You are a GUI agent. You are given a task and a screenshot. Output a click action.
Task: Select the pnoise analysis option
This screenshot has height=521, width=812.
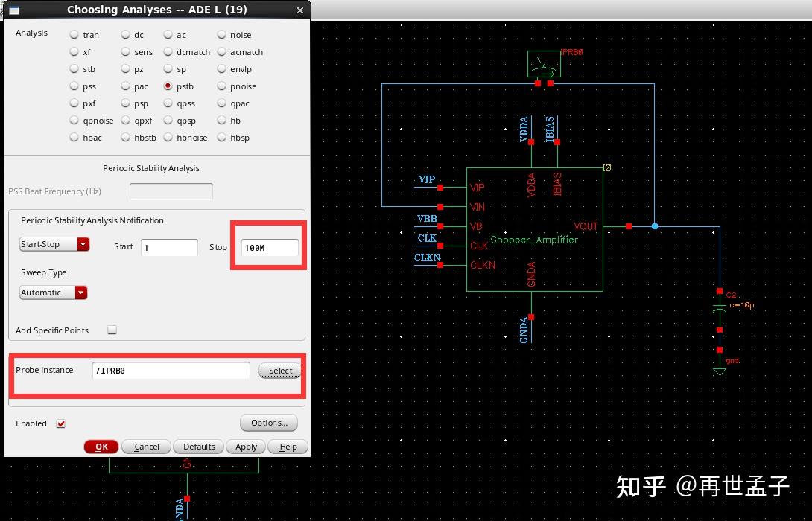click(221, 86)
